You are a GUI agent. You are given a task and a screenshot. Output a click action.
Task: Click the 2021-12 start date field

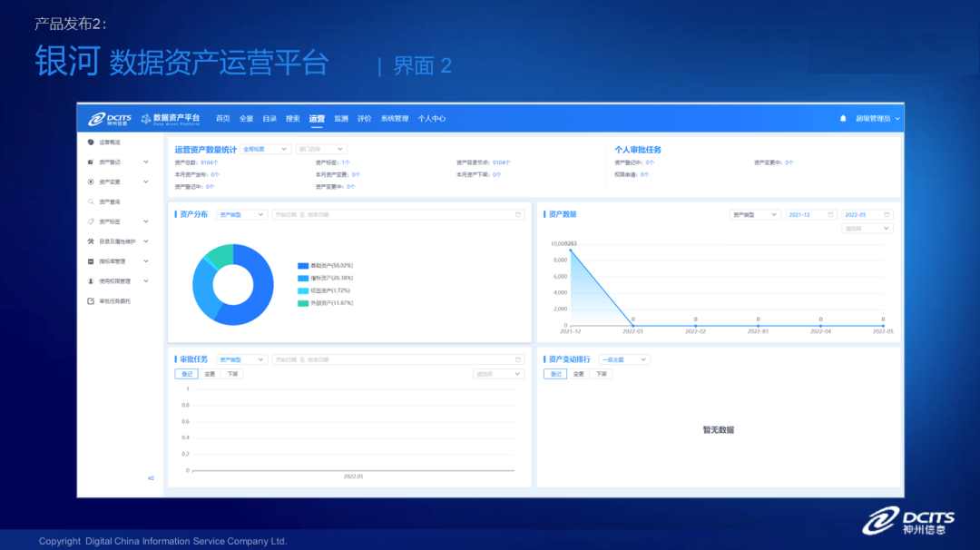(x=810, y=215)
